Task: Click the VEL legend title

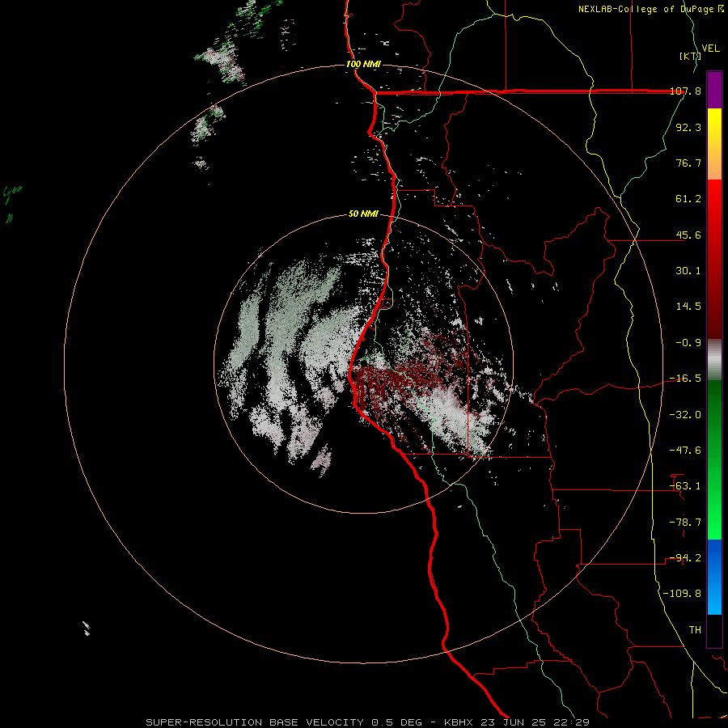Action: click(710, 49)
